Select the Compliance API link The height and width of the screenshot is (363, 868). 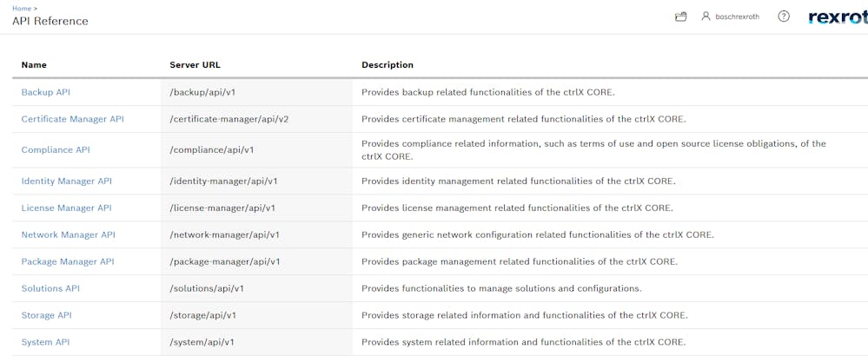[x=56, y=150]
